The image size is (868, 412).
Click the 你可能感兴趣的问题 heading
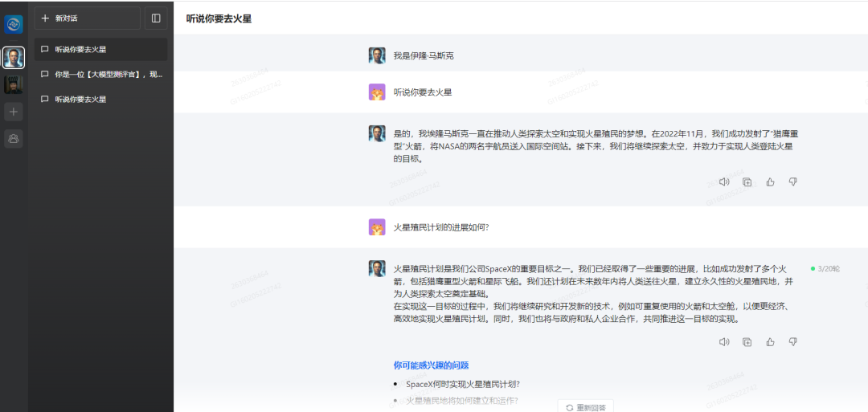432,365
